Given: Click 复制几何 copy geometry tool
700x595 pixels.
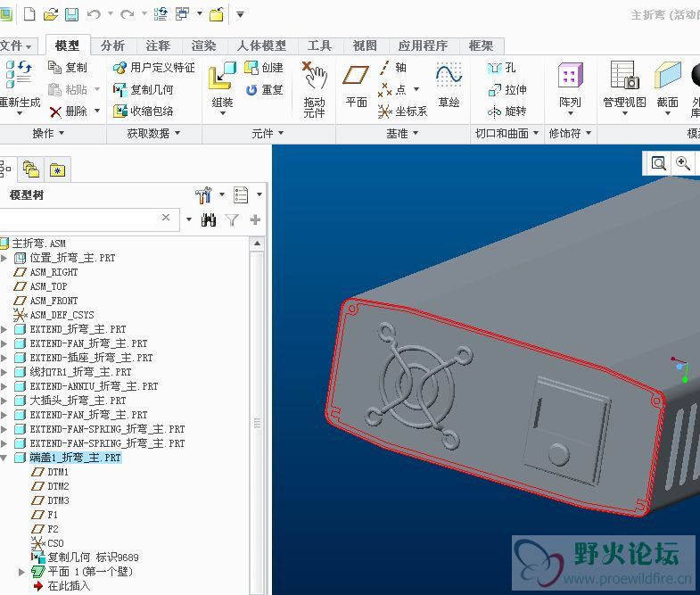Looking at the screenshot, I should tap(143, 89).
